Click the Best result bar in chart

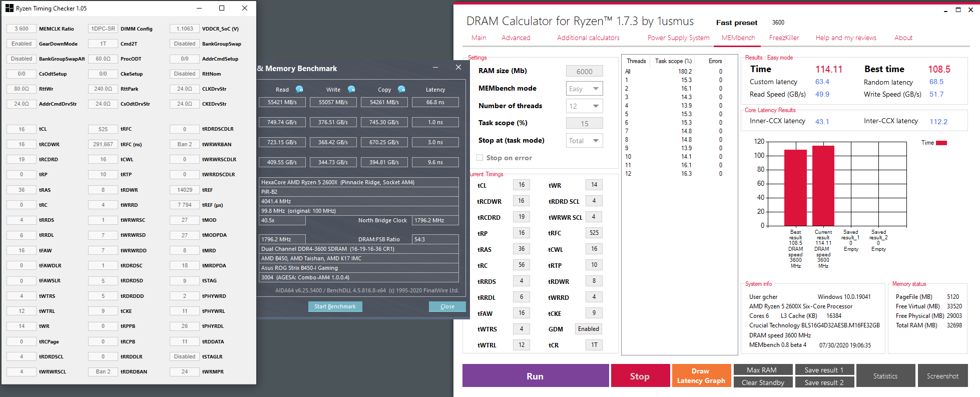(x=795, y=187)
